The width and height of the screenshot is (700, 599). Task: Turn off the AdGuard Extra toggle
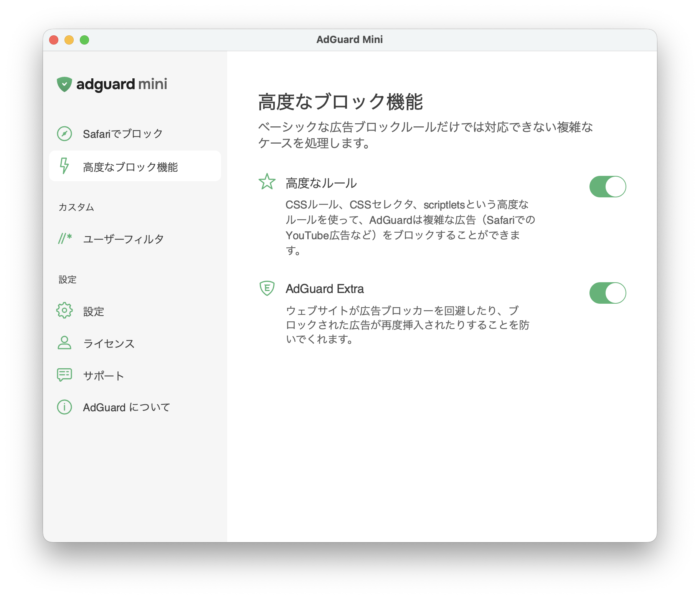point(608,293)
